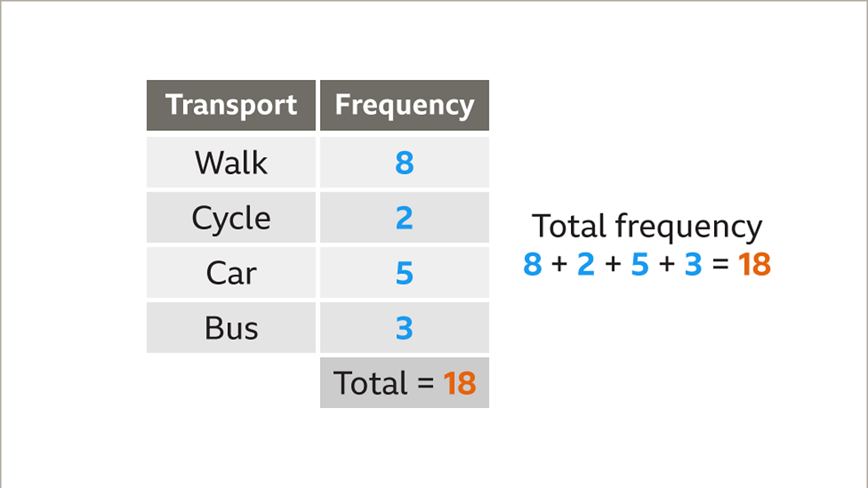Click the orange 18 in the equation
Image resolution: width=868 pixels, height=488 pixels.
pos(754,264)
